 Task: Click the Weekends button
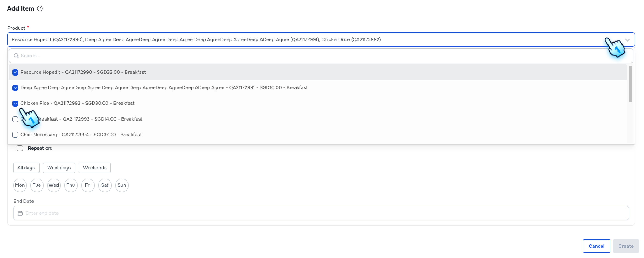click(95, 168)
